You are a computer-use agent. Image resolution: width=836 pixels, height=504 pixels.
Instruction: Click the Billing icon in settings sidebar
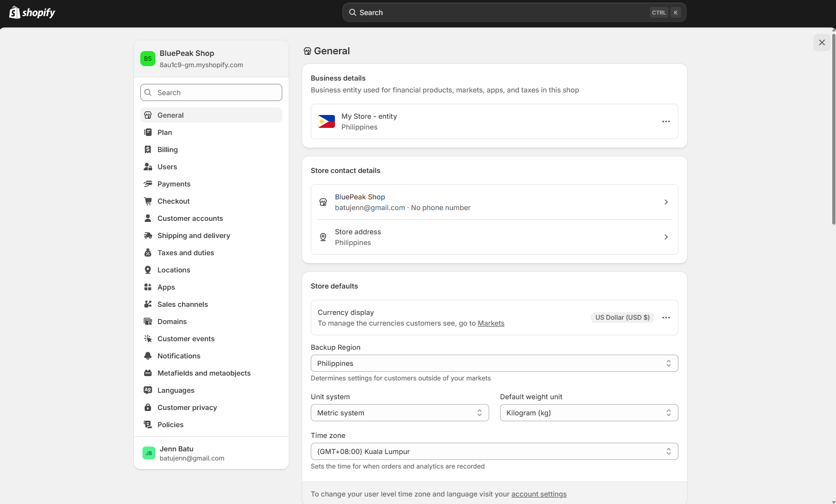pyautogui.click(x=148, y=149)
